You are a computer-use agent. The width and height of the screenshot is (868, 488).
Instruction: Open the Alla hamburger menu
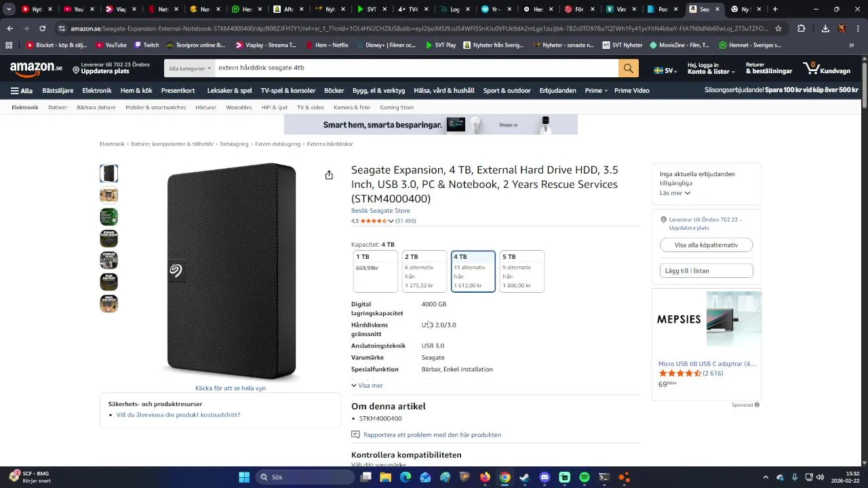[x=22, y=90]
